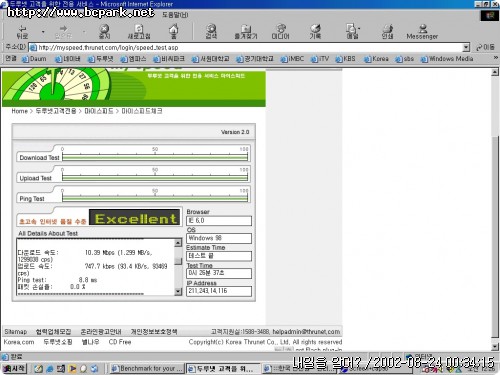This screenshot has height=375, width=500.
Task: Expand the links bar overflow chevron
Action: click(495, 58)
